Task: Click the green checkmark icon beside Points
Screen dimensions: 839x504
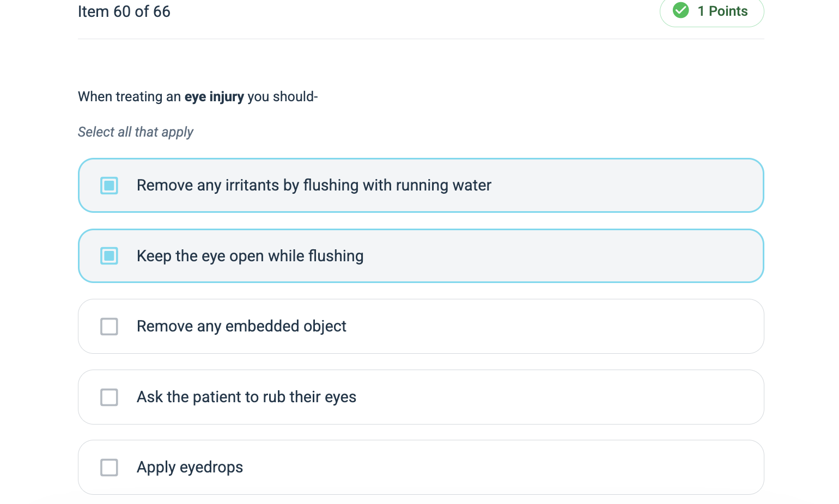Action: click(680, 10)
